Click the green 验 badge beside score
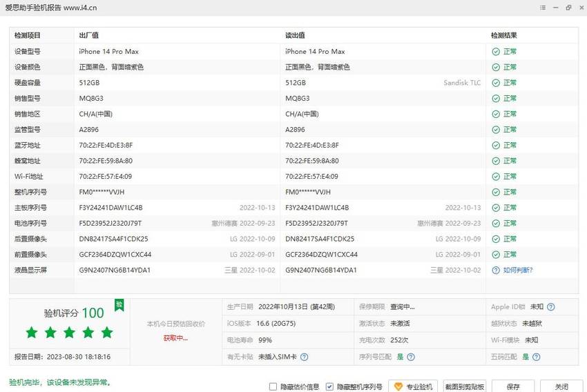Screen dimensions: 587x392 coord(119,304)
